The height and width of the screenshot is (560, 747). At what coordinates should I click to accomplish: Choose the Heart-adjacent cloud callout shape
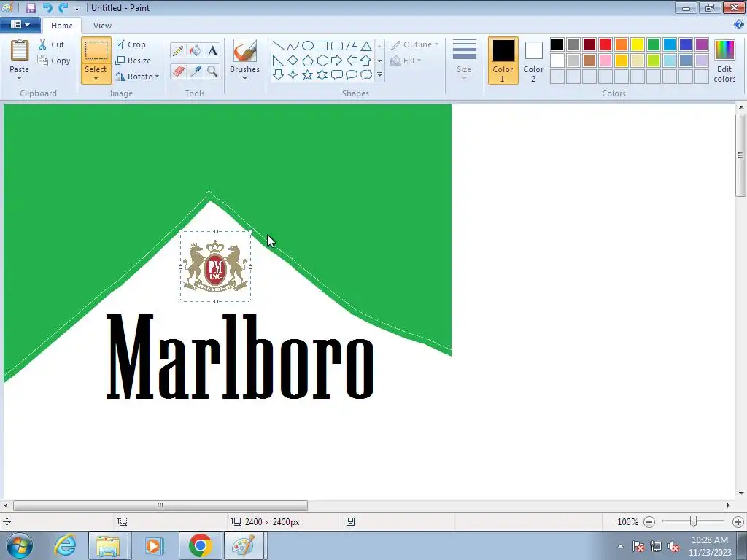[366, 75]
